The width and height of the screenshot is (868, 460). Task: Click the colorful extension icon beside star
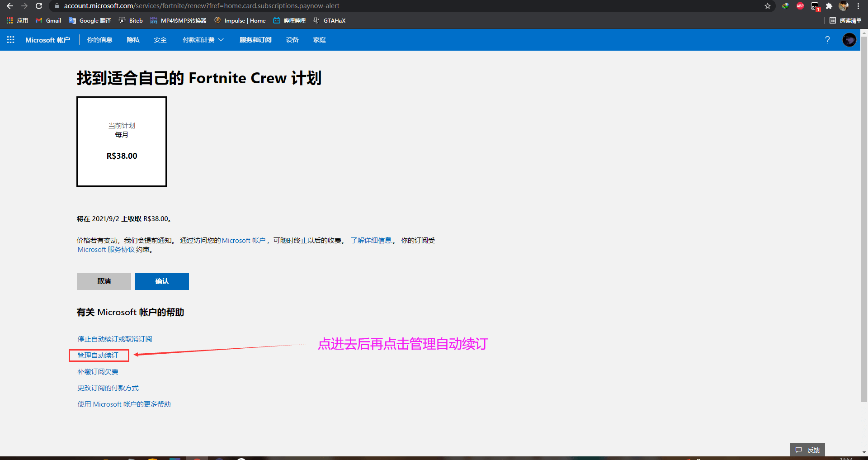coord(786,6)
